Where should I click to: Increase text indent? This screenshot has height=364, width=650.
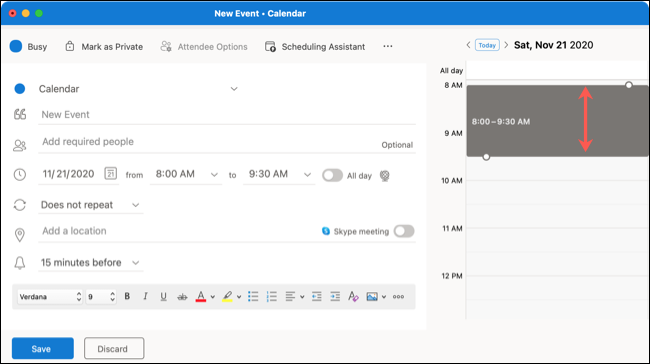(x=335, y=296)
